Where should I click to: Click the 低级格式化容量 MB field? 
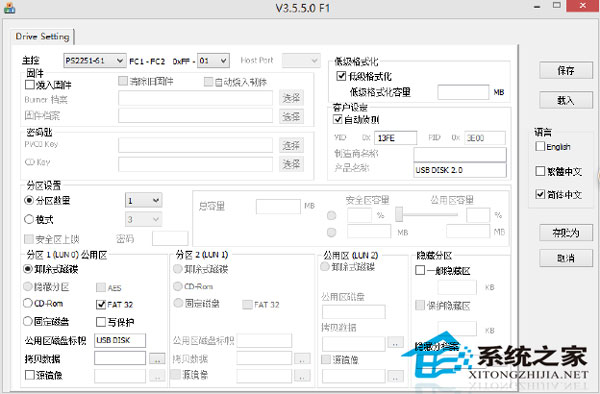pyautogui.click(x=463, y=92)
